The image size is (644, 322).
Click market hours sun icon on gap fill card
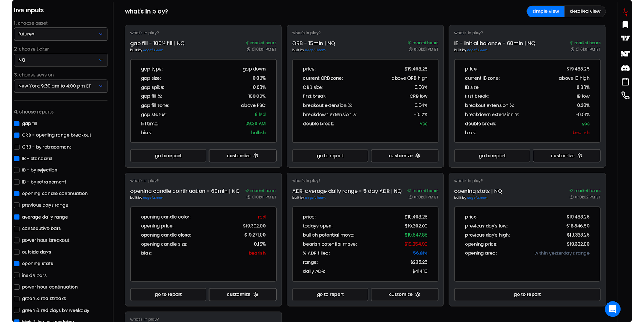247,43
